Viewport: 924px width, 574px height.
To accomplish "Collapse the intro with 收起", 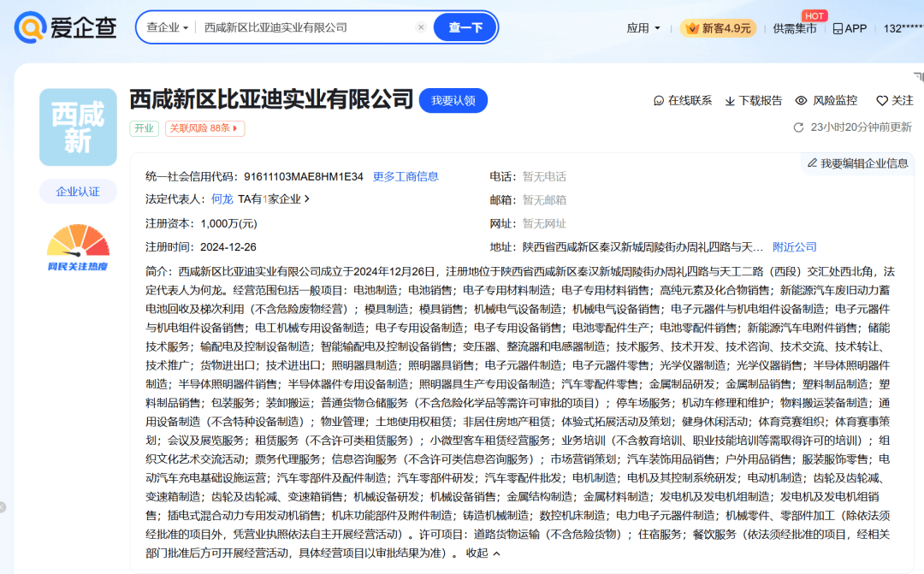I will point(483,553).
